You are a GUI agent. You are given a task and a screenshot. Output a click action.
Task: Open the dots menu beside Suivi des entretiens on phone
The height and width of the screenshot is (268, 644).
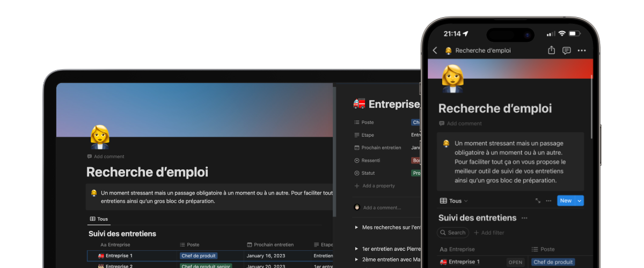[524, 218]
